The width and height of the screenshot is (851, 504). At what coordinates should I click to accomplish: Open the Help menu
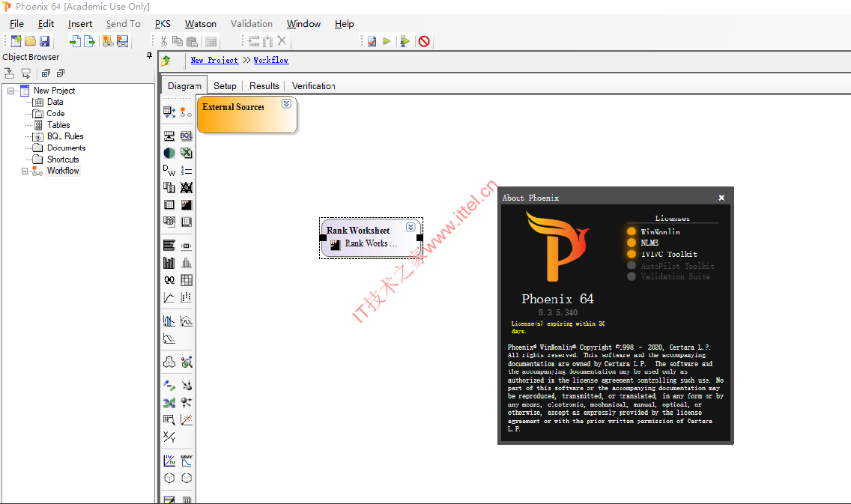point(344,24)
